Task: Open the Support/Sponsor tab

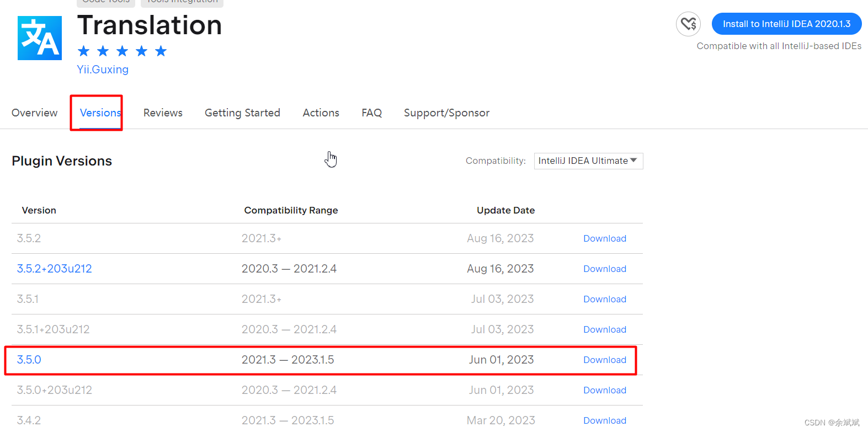Action: point(446,113)
